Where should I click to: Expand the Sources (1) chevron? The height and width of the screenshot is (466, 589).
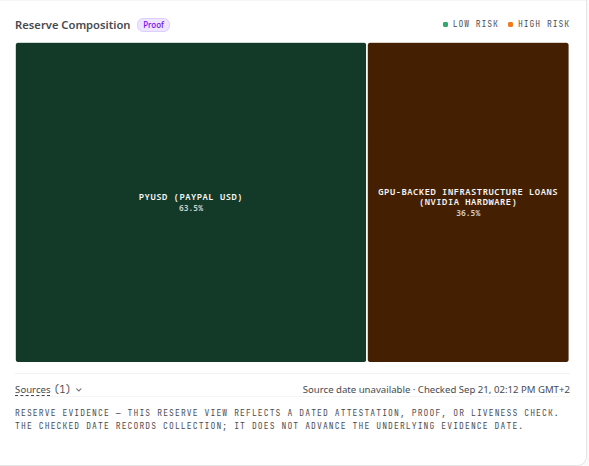pos(79,390)
